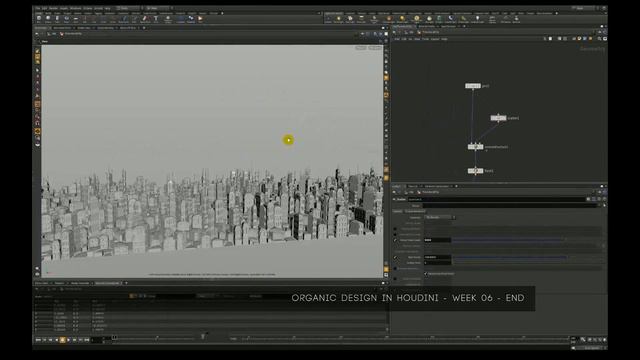Open the Windows menu
640x360 pixels.
[x=76, y=8]
